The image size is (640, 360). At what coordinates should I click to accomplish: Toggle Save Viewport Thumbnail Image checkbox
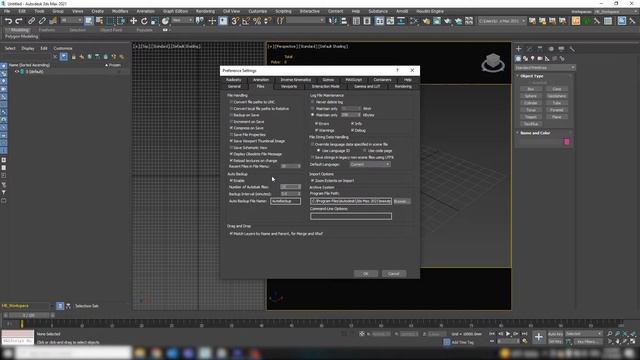[x=231, y=141]
